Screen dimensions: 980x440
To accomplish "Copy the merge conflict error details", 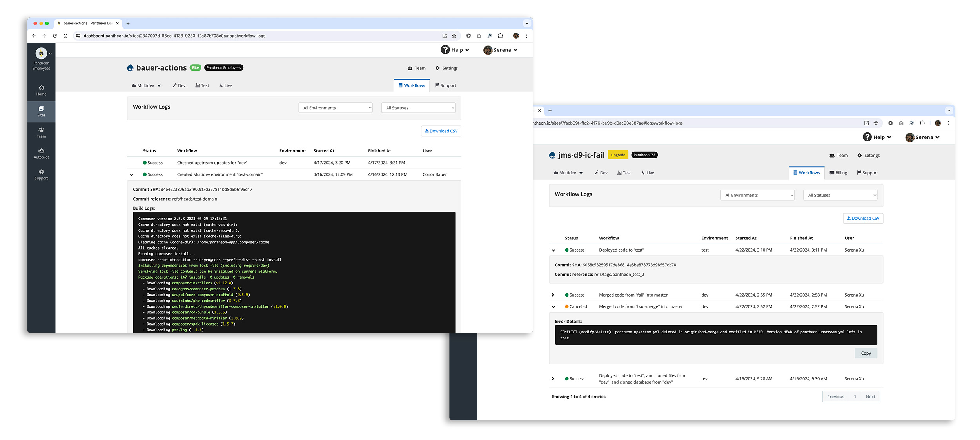I will tap(866, 353).
